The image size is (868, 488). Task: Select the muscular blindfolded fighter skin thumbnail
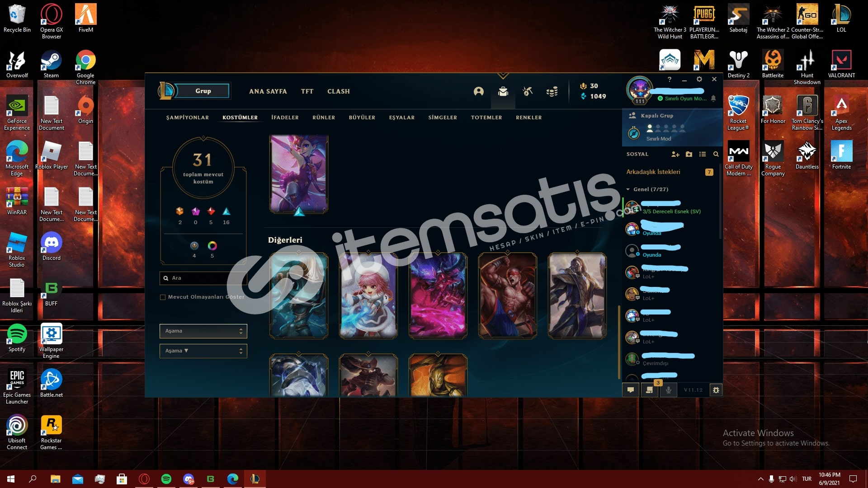[x=508, y=296]
